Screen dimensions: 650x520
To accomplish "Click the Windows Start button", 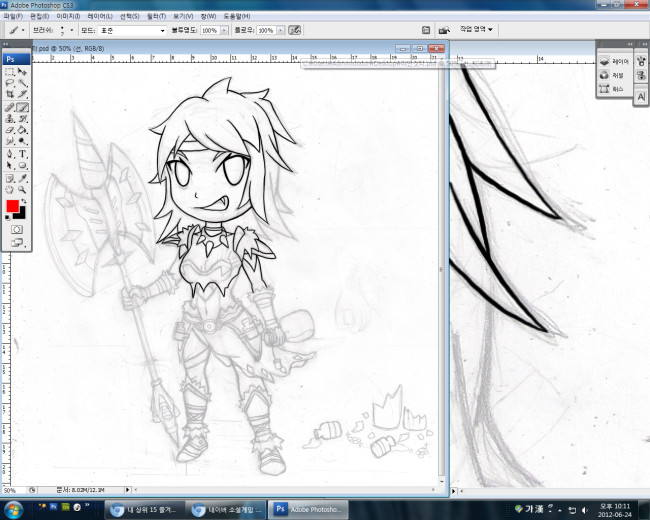I will tap(16, 507).
